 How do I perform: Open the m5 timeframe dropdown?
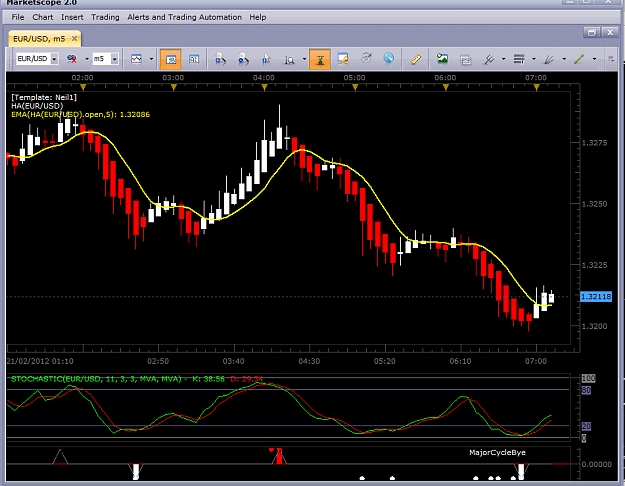pos(115,59)
